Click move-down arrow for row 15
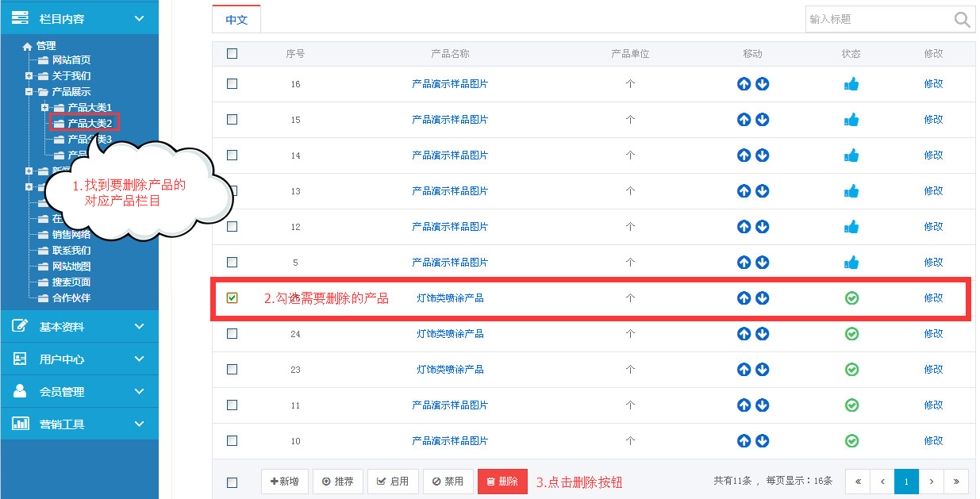The width and height of the screenshot is (980, 499). pyautogui.click(x=763, y=120)
